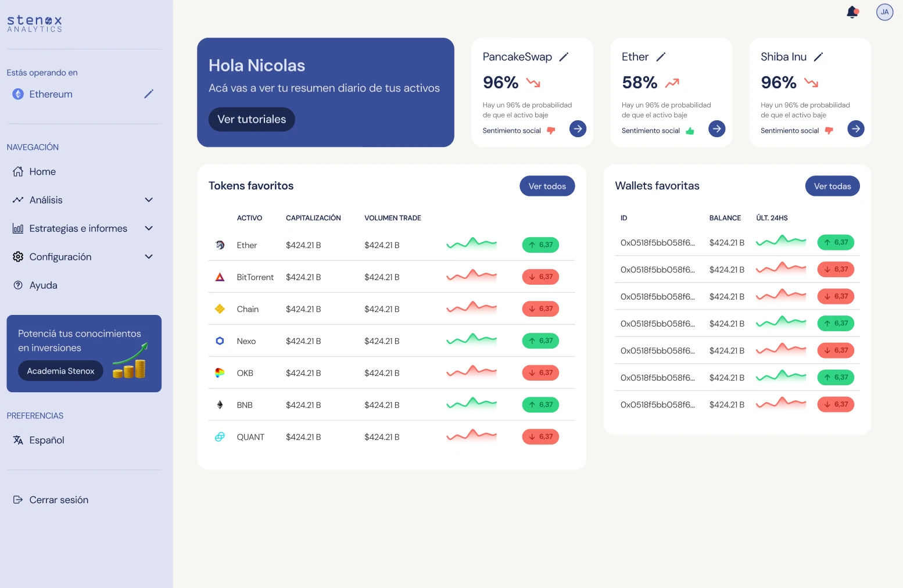903x588 pixels.
Task: Click the Ethereum network coin icon
Action: click(18, 94)
